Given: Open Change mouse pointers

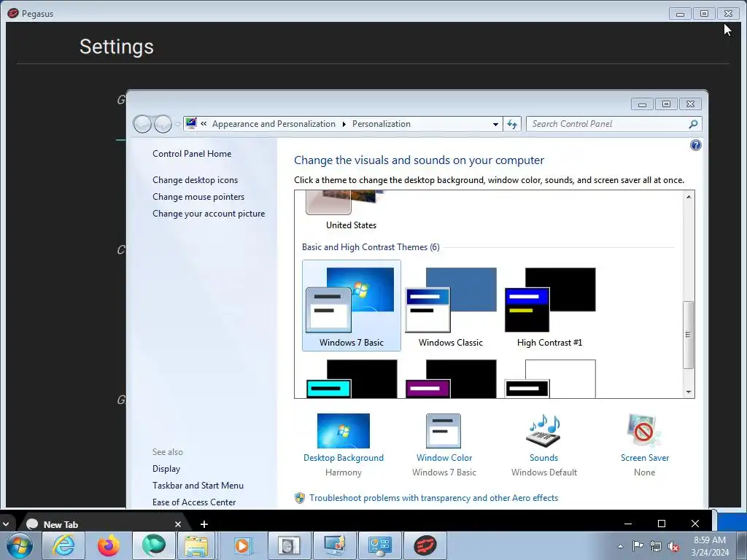Looking at the screenshot, I should (x=198, y=197).
